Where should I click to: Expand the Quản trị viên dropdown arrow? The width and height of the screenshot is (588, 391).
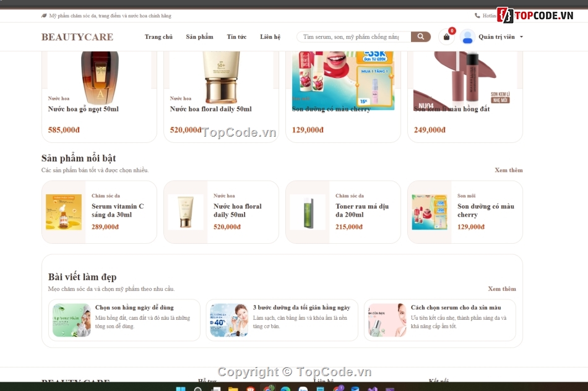(x=521, y=37)
